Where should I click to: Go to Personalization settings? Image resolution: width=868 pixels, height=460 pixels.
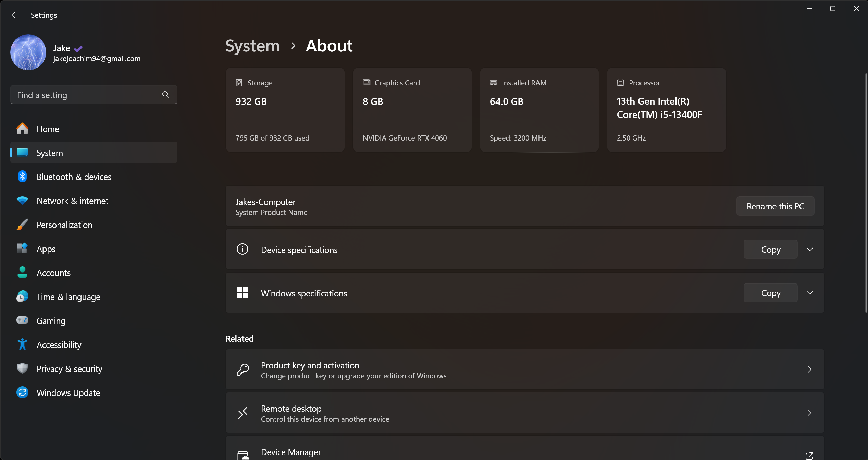(x=64, y=225)
